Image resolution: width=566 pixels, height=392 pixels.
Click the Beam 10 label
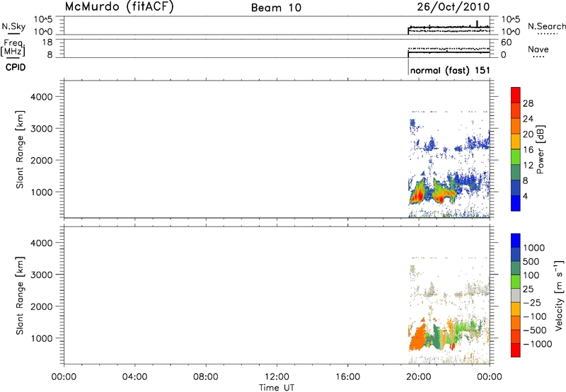(276, 8)
